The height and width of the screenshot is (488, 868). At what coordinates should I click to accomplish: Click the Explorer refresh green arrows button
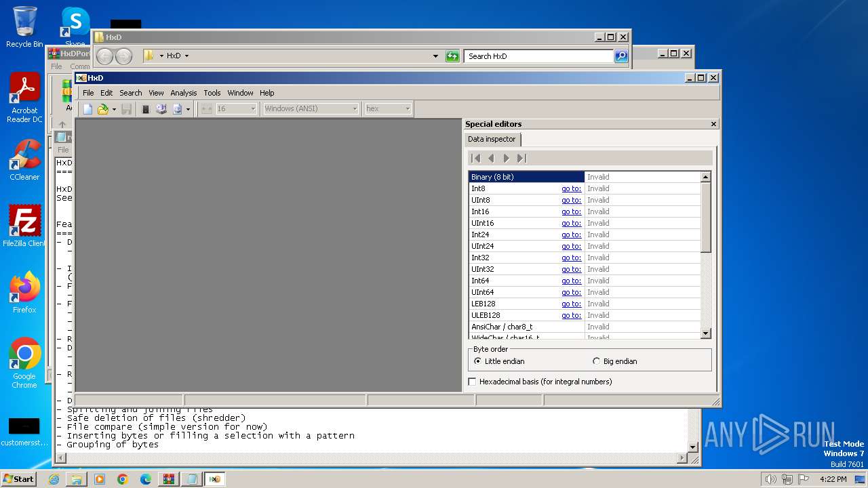452,56
